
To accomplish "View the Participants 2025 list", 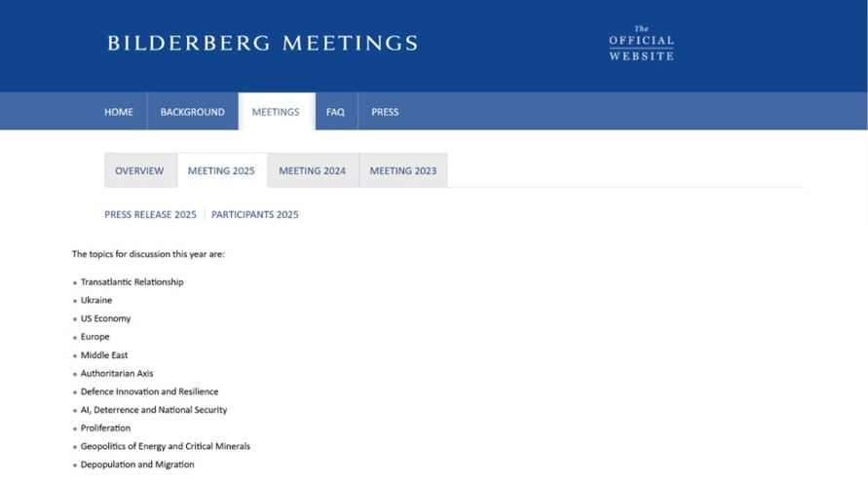I will [x=254, y=215].
